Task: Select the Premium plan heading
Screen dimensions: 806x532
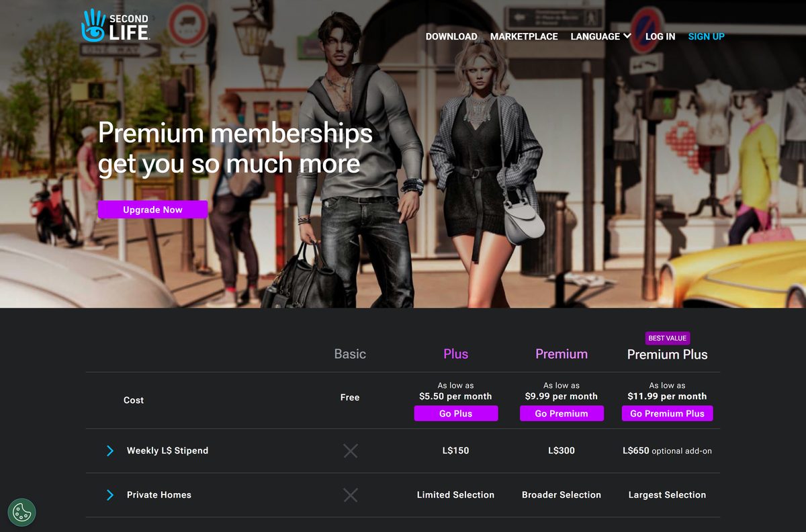Action: (562, 354)
